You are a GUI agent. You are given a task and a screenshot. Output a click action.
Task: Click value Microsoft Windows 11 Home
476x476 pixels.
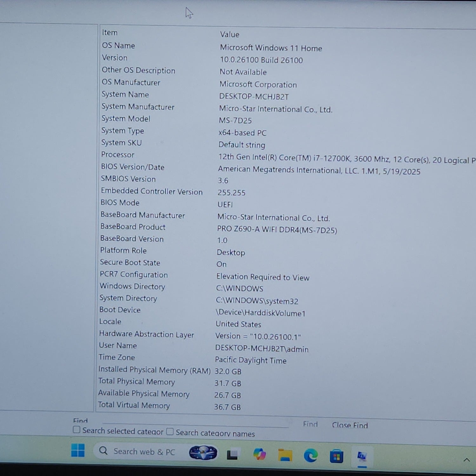tap(271, 48)
